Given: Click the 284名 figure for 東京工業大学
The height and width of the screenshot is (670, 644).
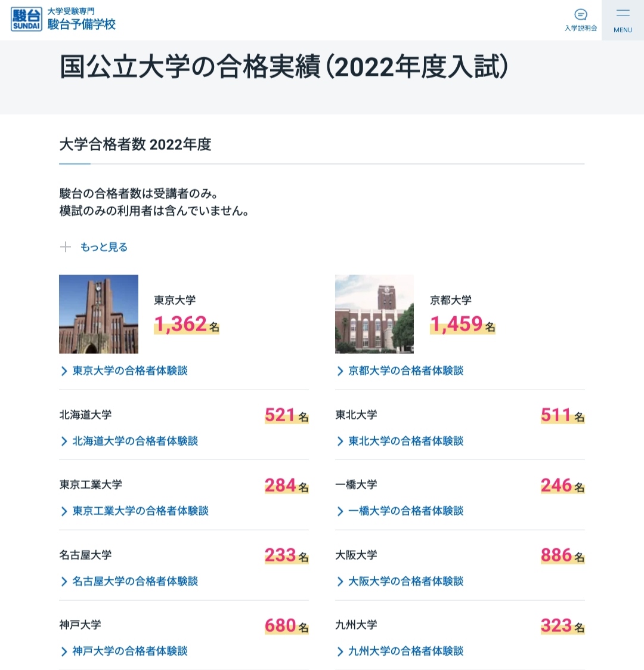Looking at the screenshot, I should pyautogui.click(x=287, y=486).
